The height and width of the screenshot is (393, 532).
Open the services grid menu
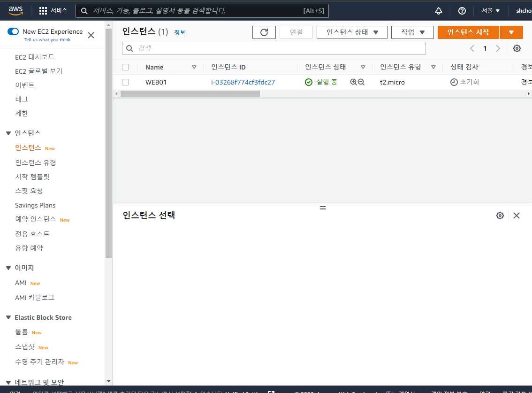pyautogui.click(x=43, y=11)
